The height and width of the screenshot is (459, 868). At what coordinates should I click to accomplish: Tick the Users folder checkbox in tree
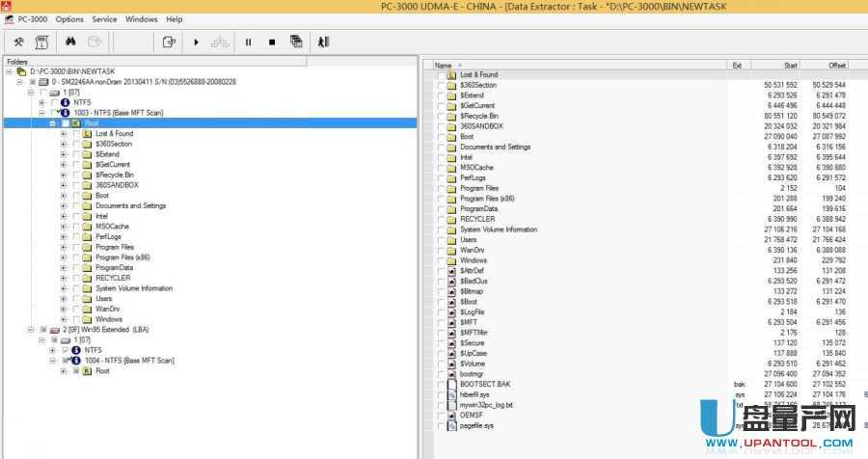pos(76,298)
